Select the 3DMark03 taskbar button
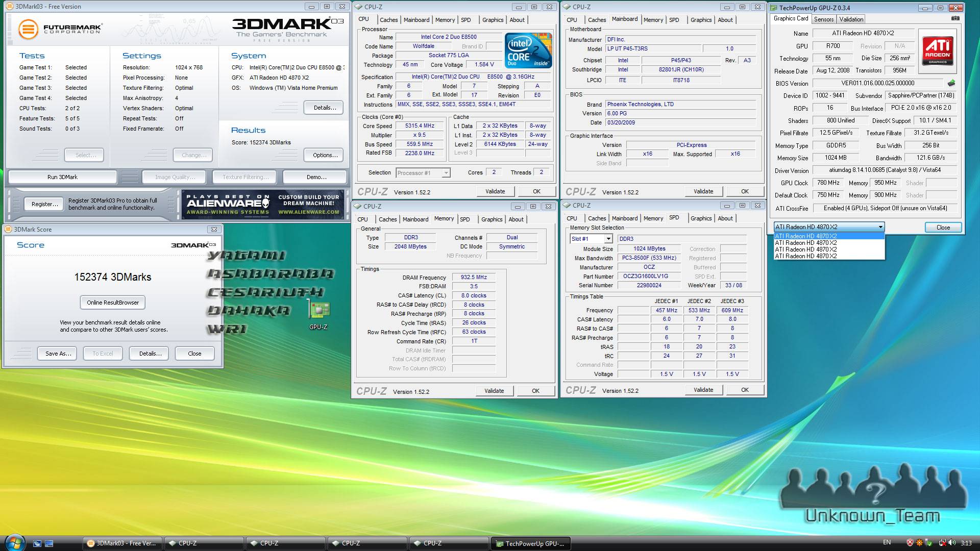Image resolution: width=980 pixels, height=551 pixels. coord(122,543)
